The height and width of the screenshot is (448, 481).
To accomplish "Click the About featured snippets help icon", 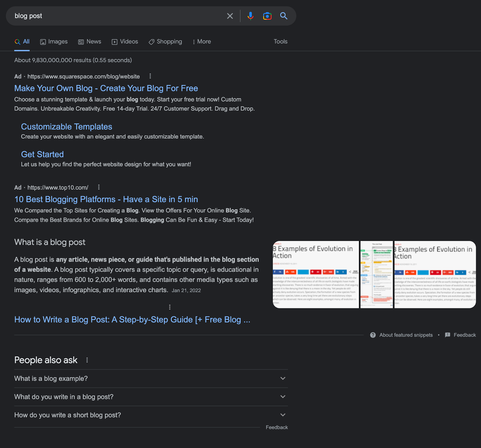I will coord(373,335).
